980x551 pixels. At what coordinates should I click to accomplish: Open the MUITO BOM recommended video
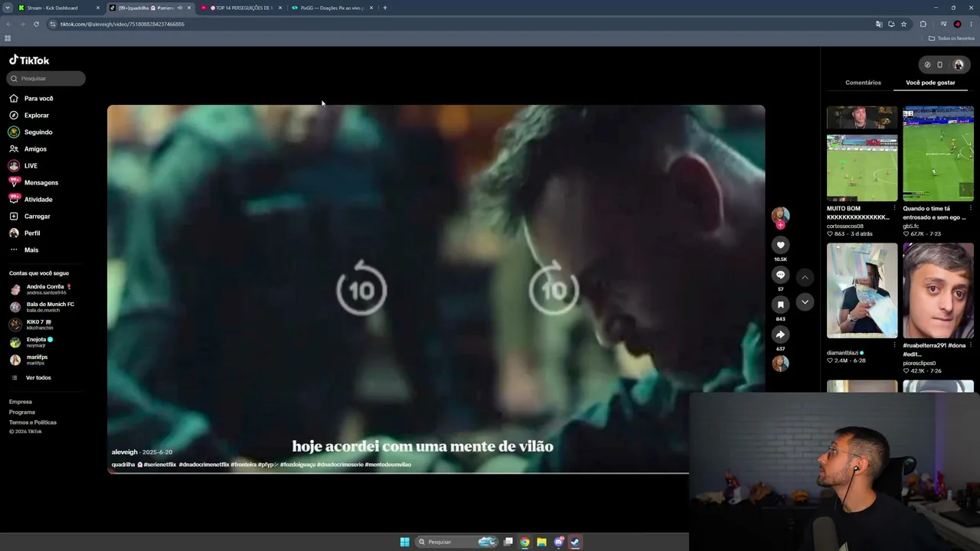tap(862, 154)
